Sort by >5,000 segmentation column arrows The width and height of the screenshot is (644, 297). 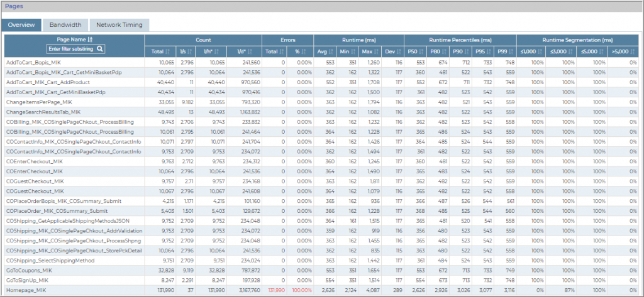632,52
